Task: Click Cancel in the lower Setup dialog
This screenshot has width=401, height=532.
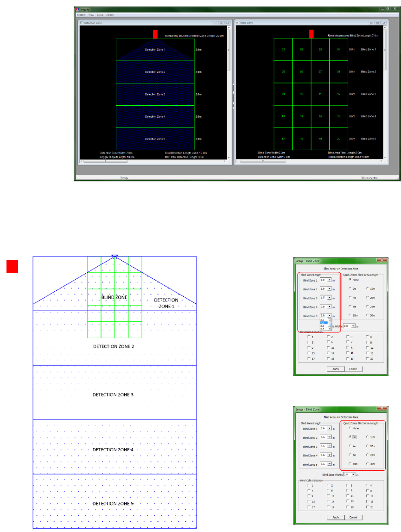Action: pyautogui.click(x=353, y=518)
